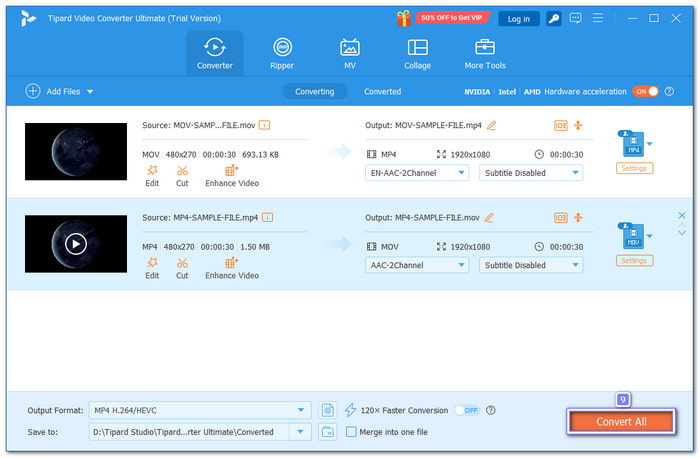The height and width of the screenshot is (458, 700).
Task: Click the Convert All button
Action: pyautogui.click(x=621, y=422)
